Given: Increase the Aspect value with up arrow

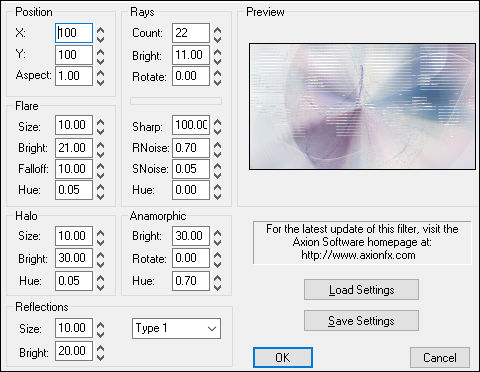Looking at the screenshot, I should click(100, 72).
